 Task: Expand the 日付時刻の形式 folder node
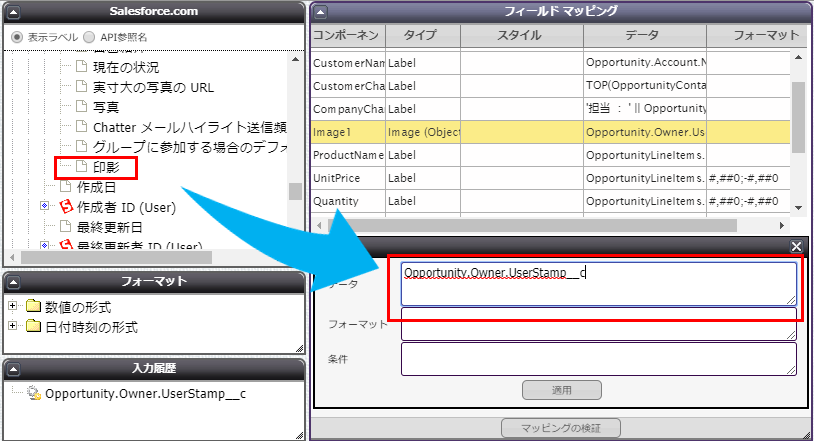(13, 327)
